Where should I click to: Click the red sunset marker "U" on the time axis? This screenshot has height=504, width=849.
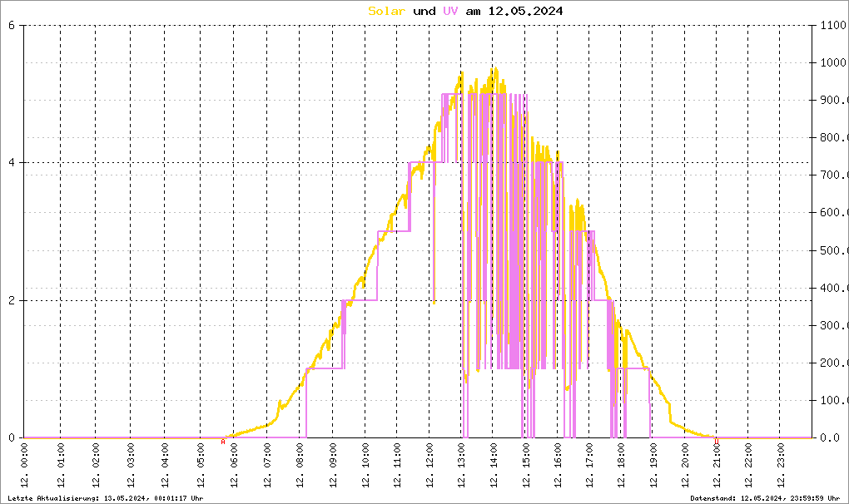(717, 442)
